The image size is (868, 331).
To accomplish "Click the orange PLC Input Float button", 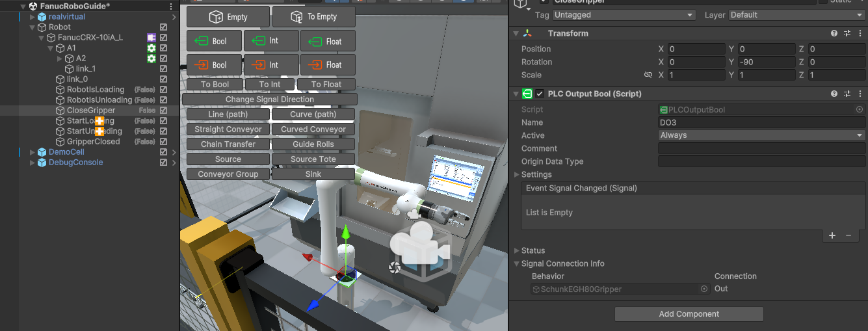I will point(328,65).
